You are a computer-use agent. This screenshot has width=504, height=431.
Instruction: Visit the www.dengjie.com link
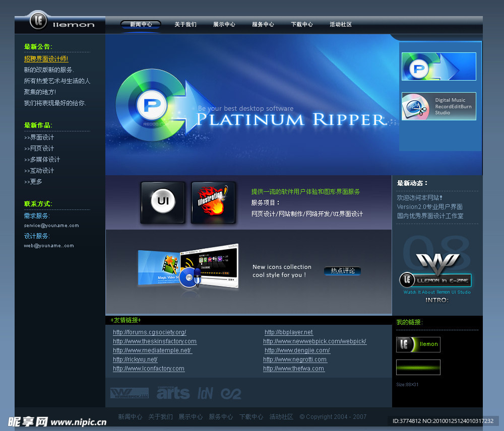tap(297, 350)
